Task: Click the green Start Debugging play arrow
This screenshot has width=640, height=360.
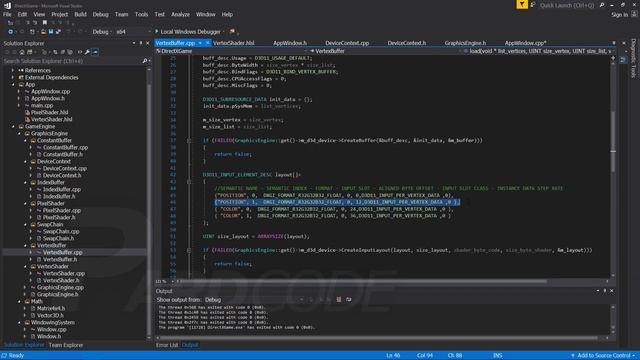Action: click(x=157, y=31)
